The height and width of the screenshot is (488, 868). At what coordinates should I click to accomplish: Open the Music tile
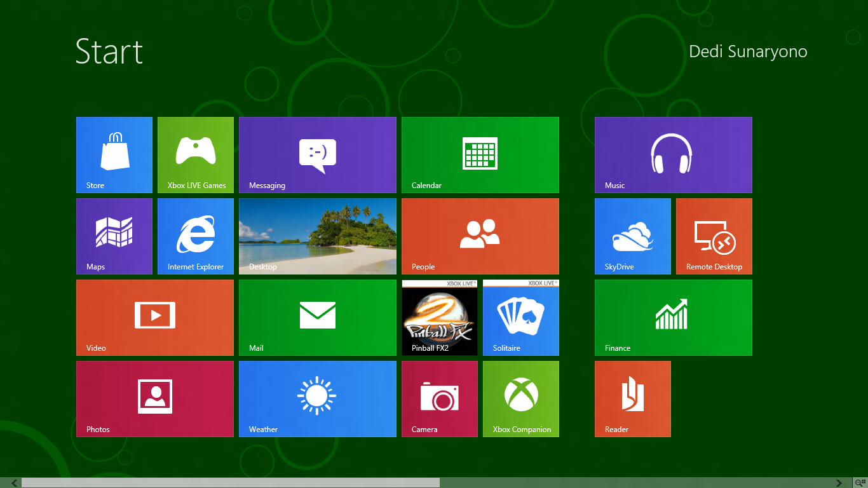click(674, 155)
